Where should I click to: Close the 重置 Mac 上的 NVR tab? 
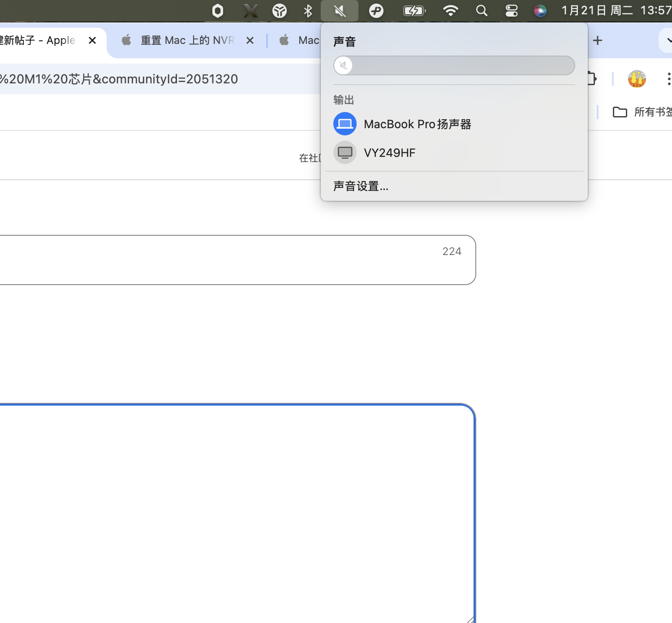tap(250, 40)
